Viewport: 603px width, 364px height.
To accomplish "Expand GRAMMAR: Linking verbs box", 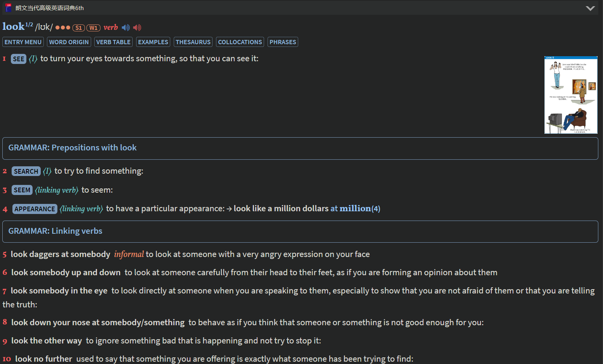I will (300, 232).
